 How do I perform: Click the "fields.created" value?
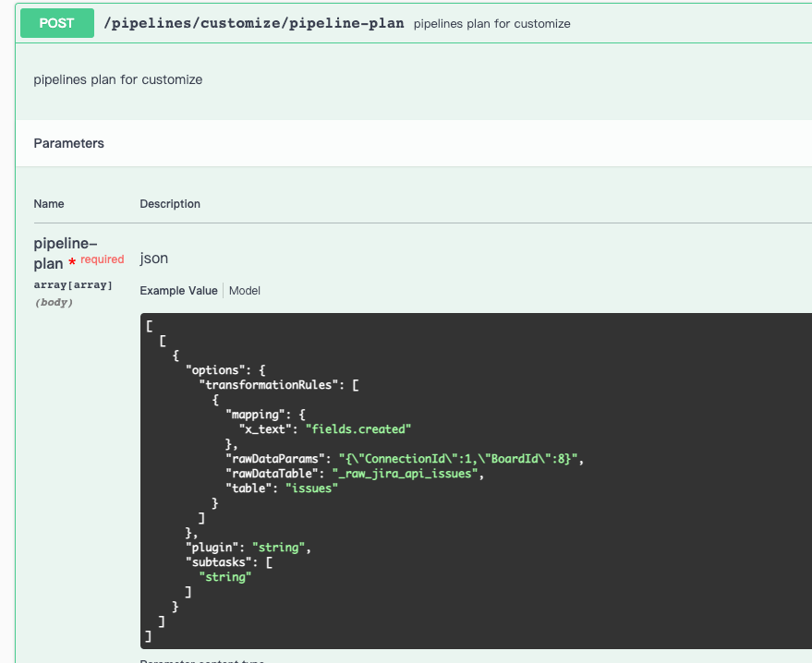358,429
